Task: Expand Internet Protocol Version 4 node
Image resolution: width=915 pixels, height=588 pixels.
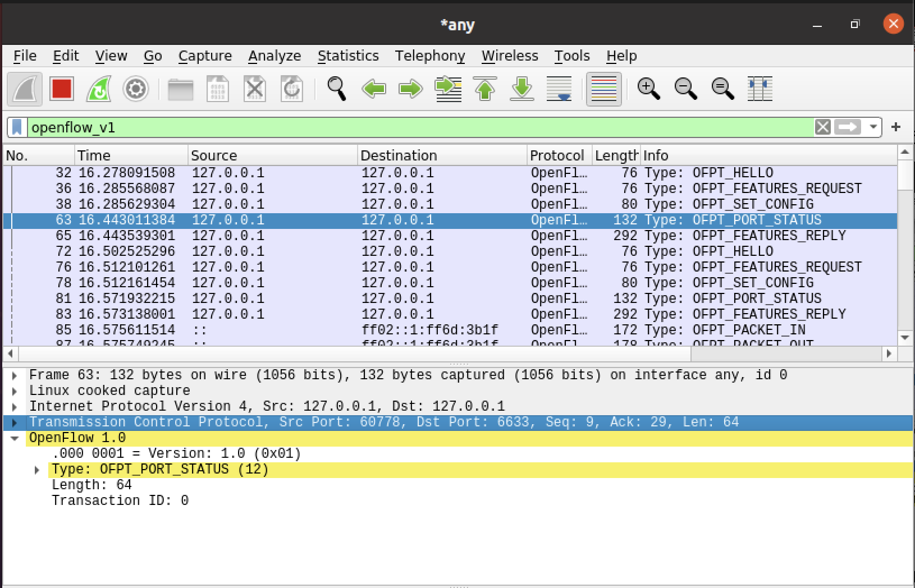Action: point(15,407)
